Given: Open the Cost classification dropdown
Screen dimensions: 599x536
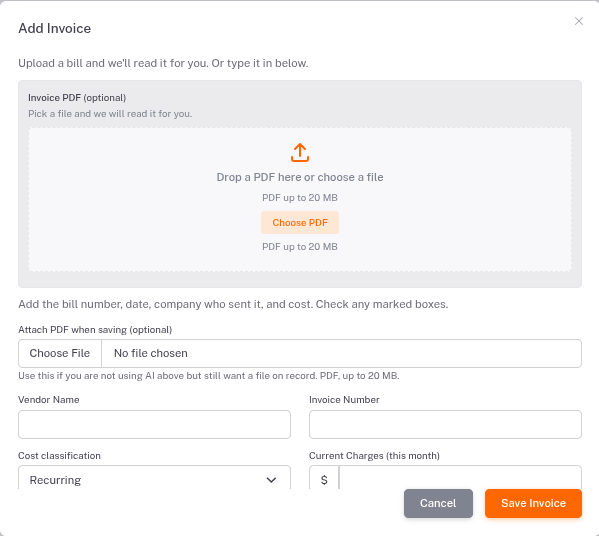Looking at the screenshot, I should pyautogui.click(x=154, y=478).
